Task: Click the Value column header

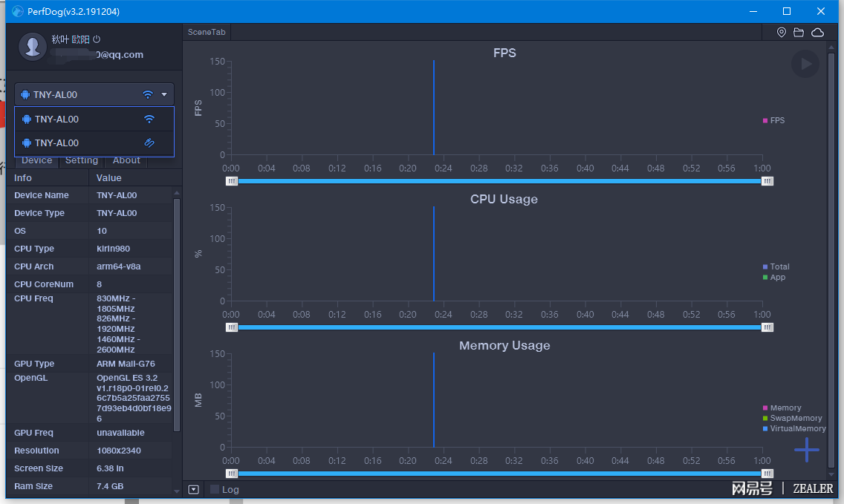Action: (x=134, y=178)
